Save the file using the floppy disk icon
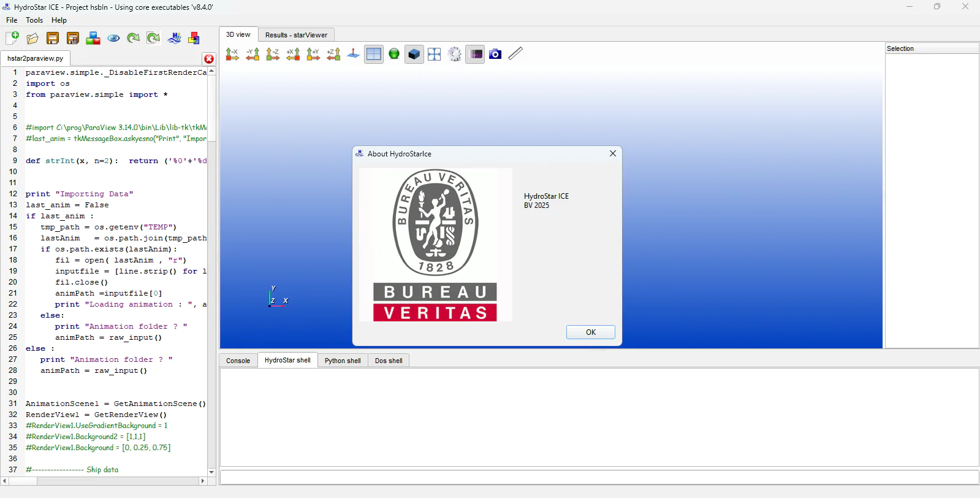The width and height of the screenshot is (980, 498). 53,39
